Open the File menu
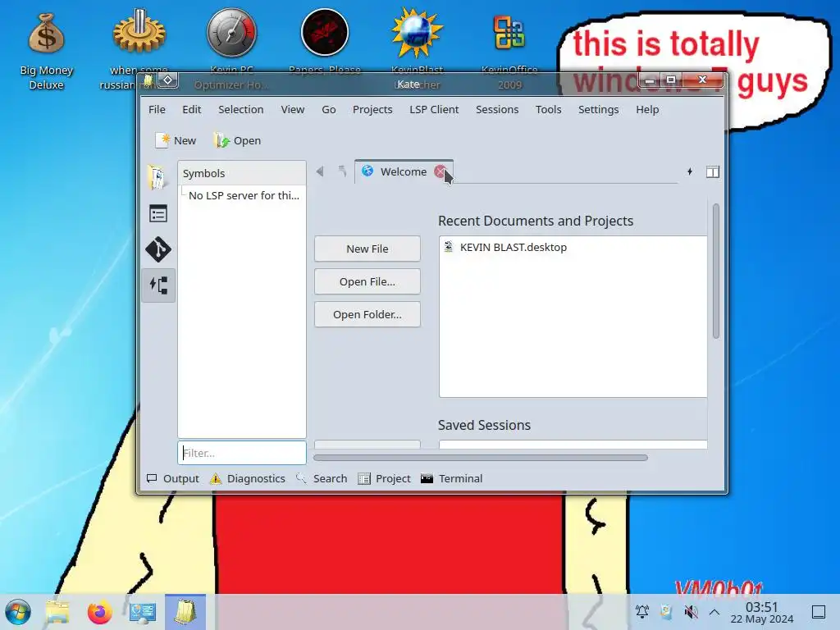840x630 pixels. 157,109
